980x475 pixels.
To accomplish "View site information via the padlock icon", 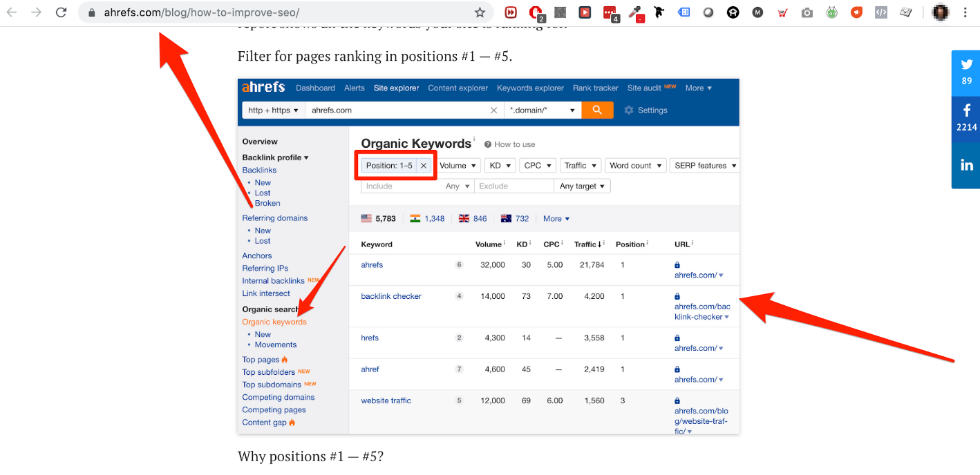I will pyautogui.click(x=92, y=12).
